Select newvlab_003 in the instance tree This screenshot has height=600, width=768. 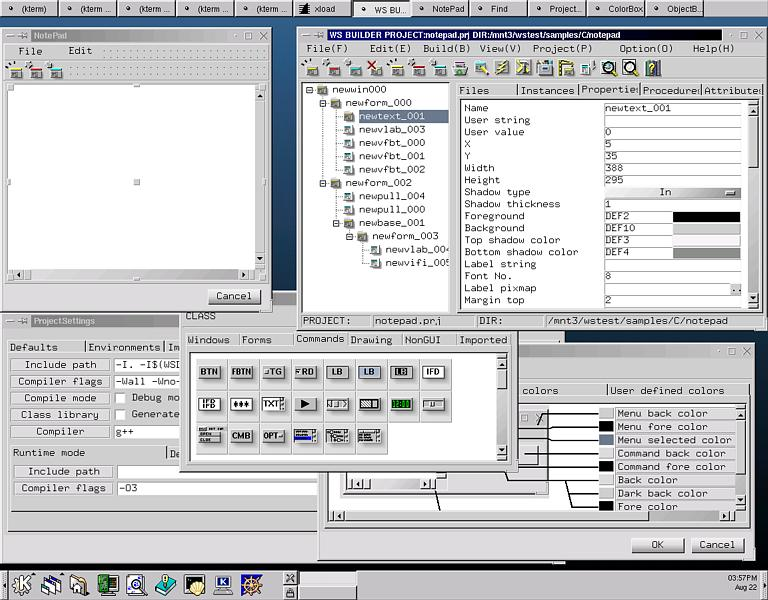[x=391, y=129]
